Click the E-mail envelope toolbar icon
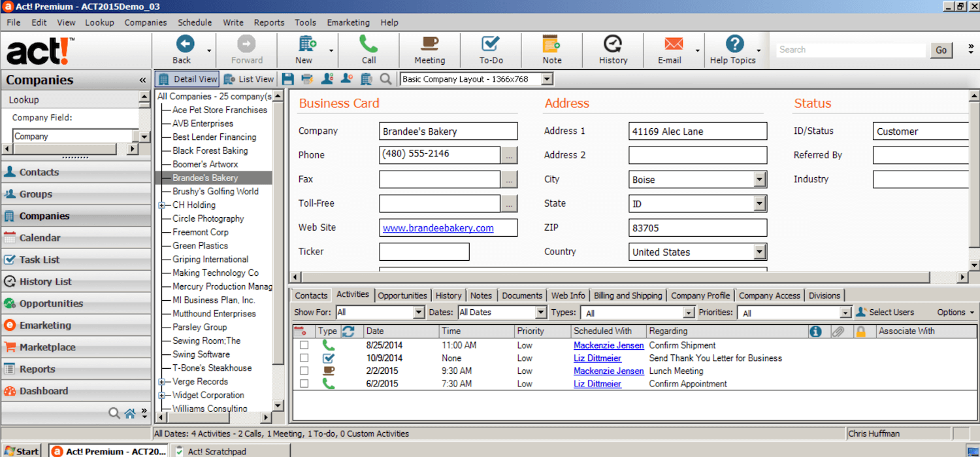980x457 pixels. [x=673, y=44]
